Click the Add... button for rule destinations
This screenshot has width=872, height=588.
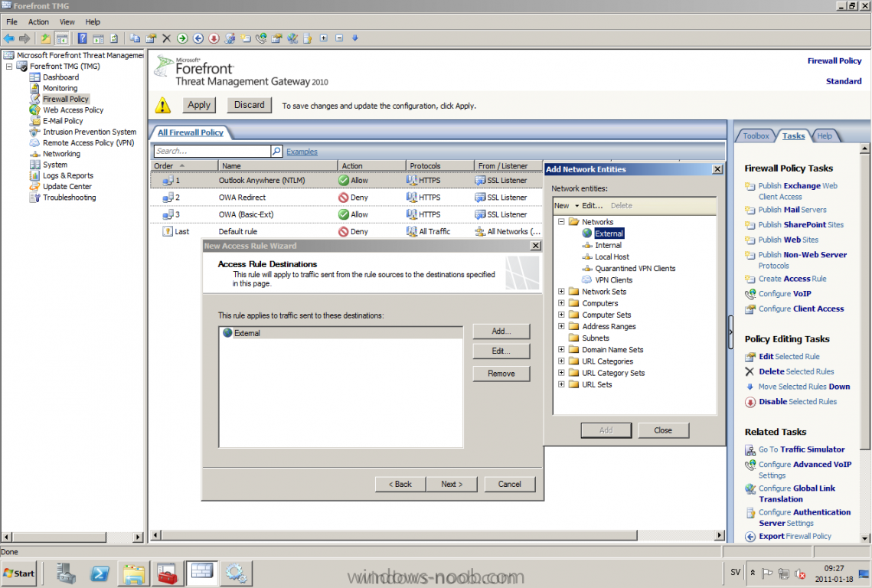501,332
